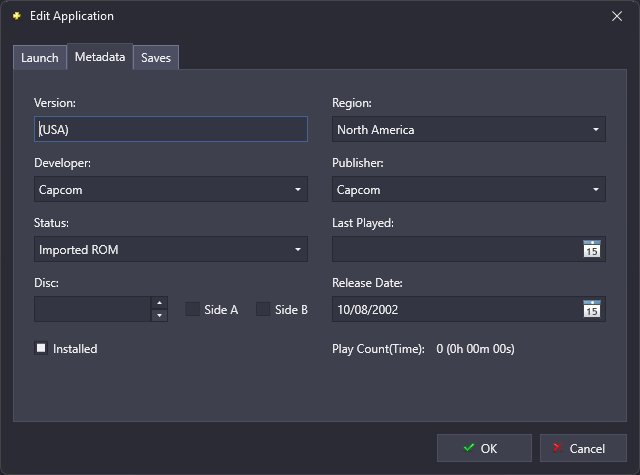This screenshot has height=475, width=640.
Task: Increase the Disc number with up arrow
Action: point(160,303)
